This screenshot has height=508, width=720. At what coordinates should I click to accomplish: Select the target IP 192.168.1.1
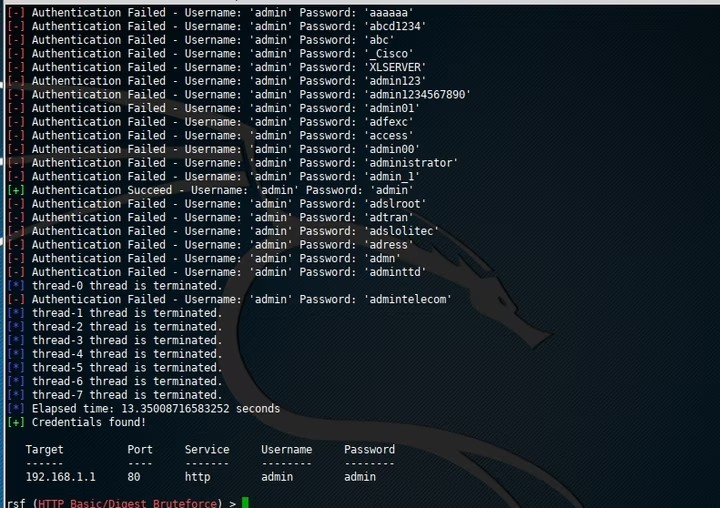pos(61,477)
